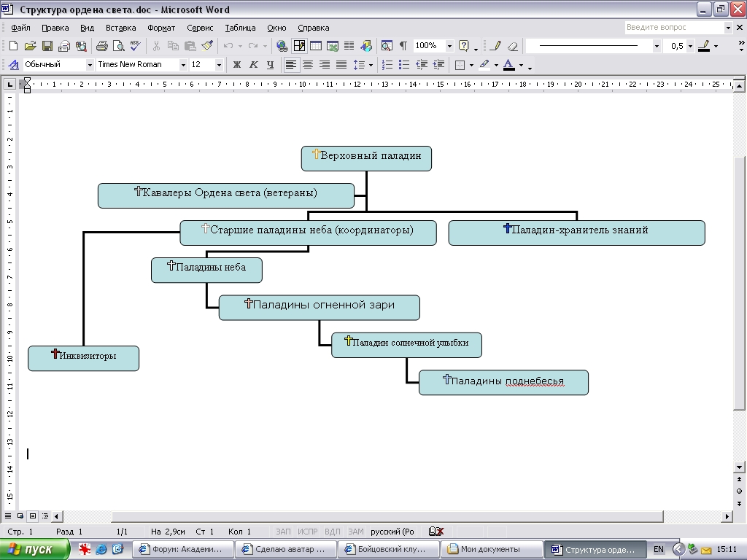Click the numbered list icon
747x560 pixels.
click(x=387, y=64)
